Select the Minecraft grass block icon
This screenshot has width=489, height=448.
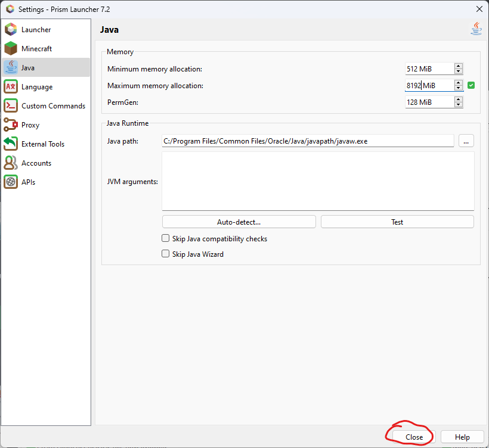[11, 49]
